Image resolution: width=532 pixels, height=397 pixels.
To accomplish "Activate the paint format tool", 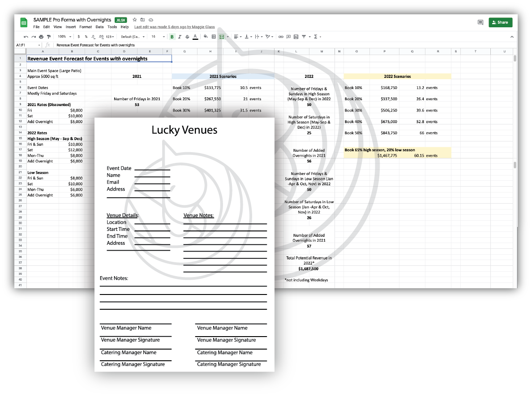I will (x=48, y=37).
